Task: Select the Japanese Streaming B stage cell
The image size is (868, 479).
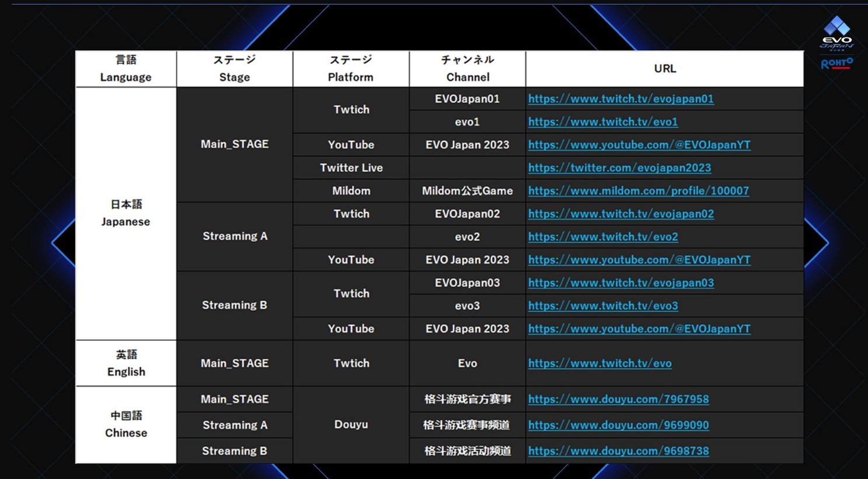Action: click(x=235, y=306)
